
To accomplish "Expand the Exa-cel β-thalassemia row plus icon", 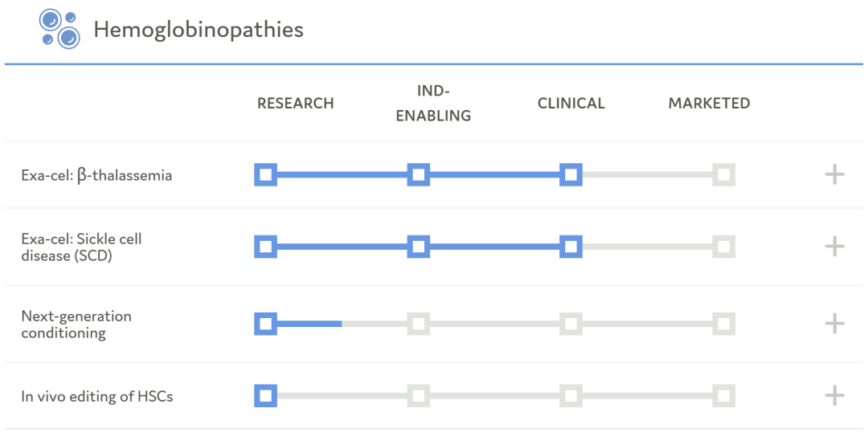I will 834,175.
